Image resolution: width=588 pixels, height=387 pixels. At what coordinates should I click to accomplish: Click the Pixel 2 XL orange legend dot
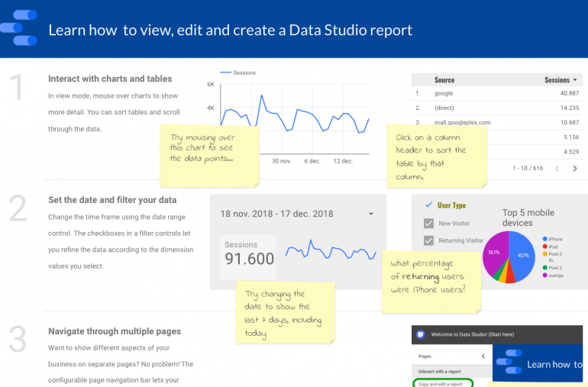click(545, 254)
